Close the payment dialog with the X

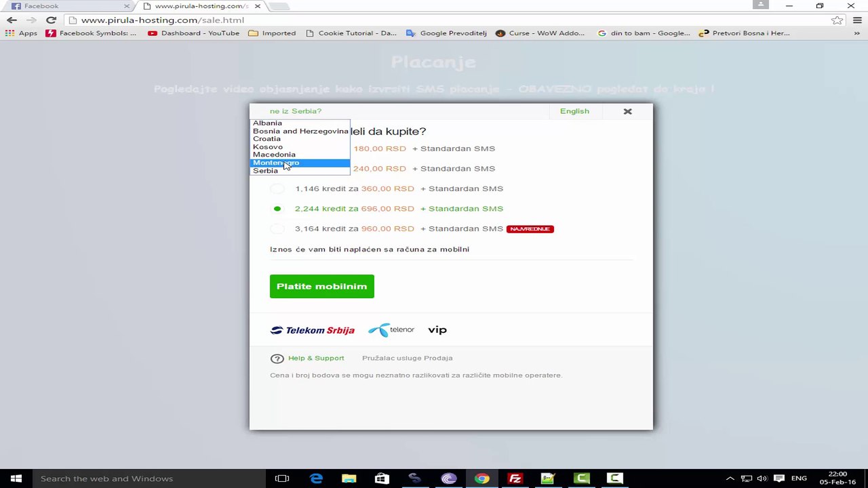coord(627,111)
